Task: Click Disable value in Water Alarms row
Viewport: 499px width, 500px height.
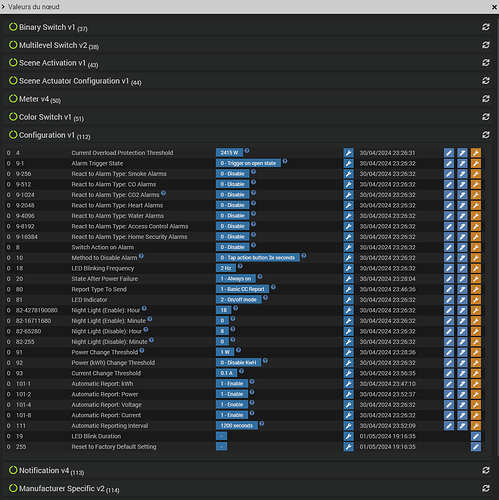Action: pyautogui.click(x=232, y=216)
